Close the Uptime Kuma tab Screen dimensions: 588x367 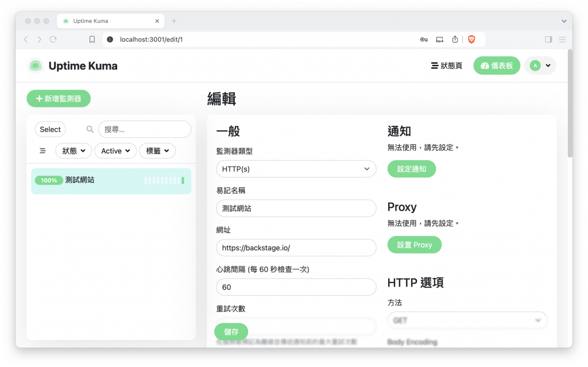point(157,21)
